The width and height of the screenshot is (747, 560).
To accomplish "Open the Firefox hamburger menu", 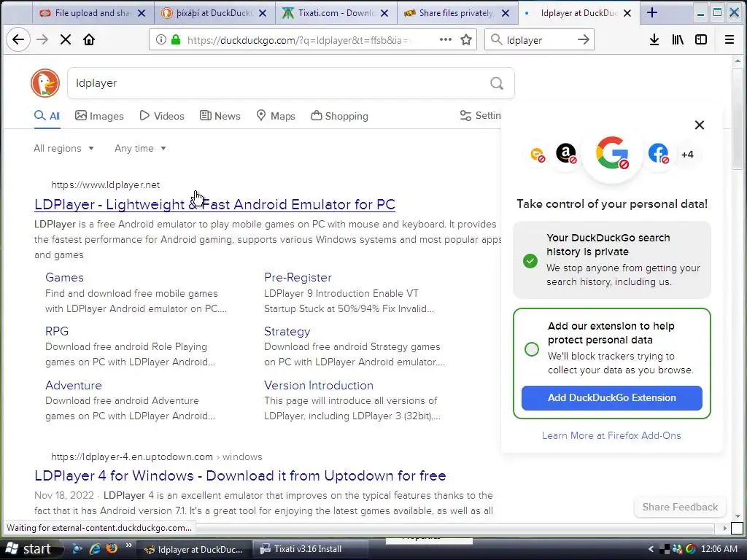I will (729, 39).
